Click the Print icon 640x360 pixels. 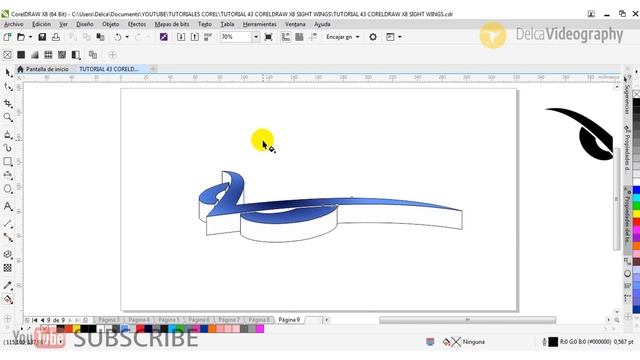(56, 37)
